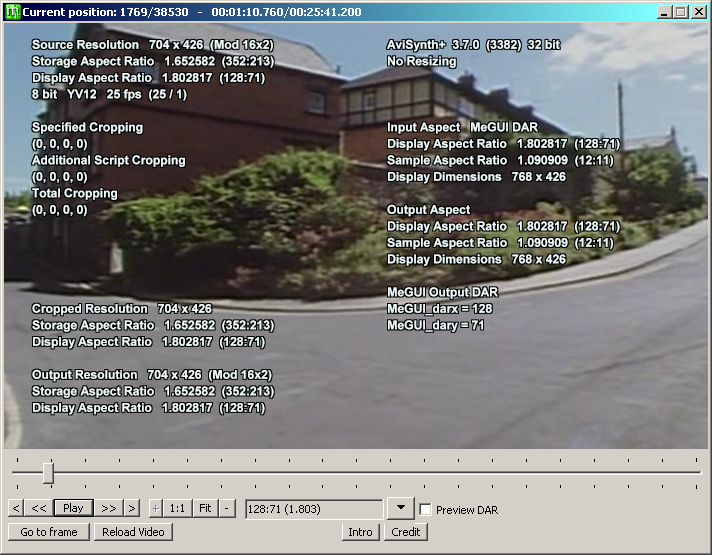Minimize the preview window
The width and height of the screenshot is (712, 555).
(664, 12)
